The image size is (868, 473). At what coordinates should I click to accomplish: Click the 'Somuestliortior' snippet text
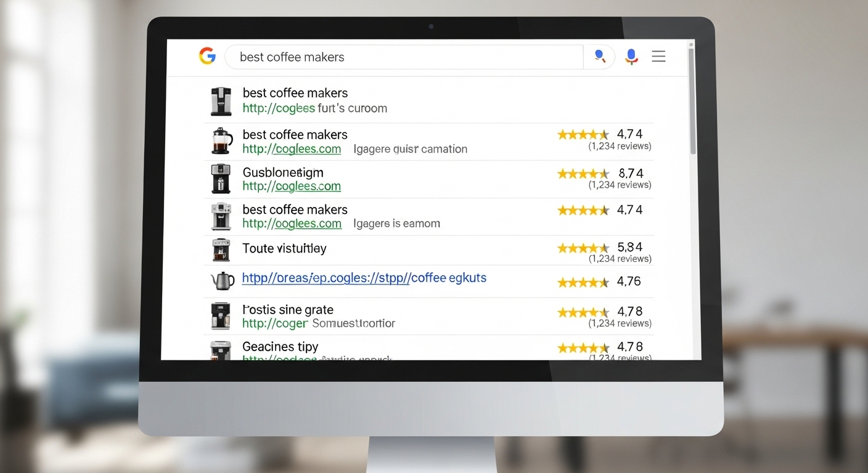354,323
